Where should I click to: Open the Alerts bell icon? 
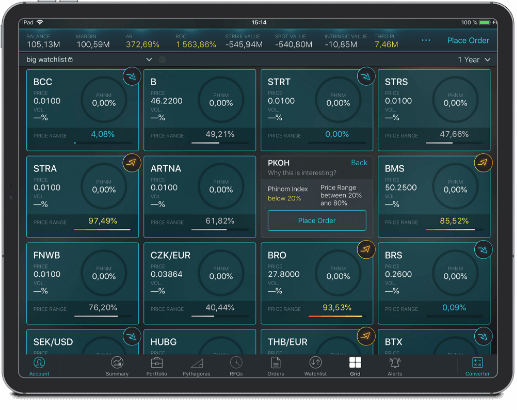click(x=395, y=363)
